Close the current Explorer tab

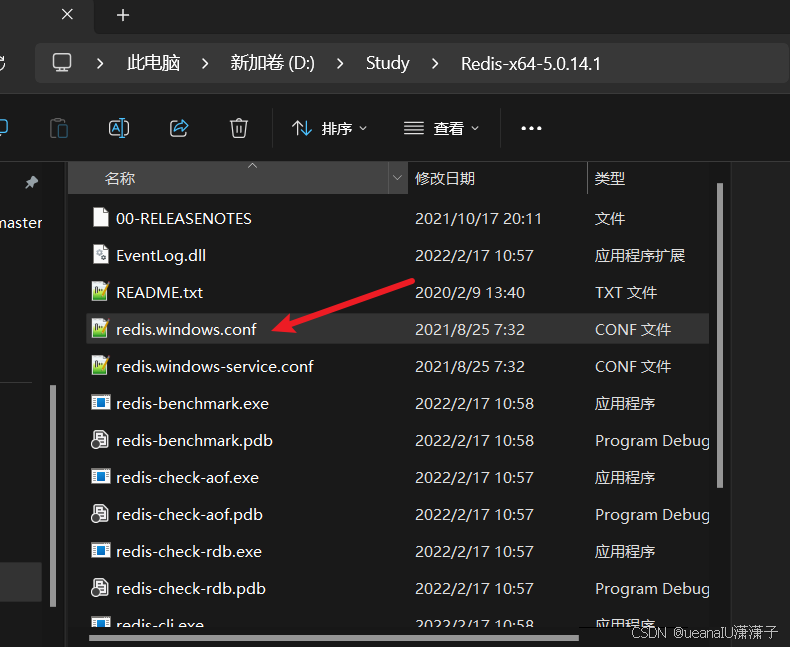tap(67, 15)
